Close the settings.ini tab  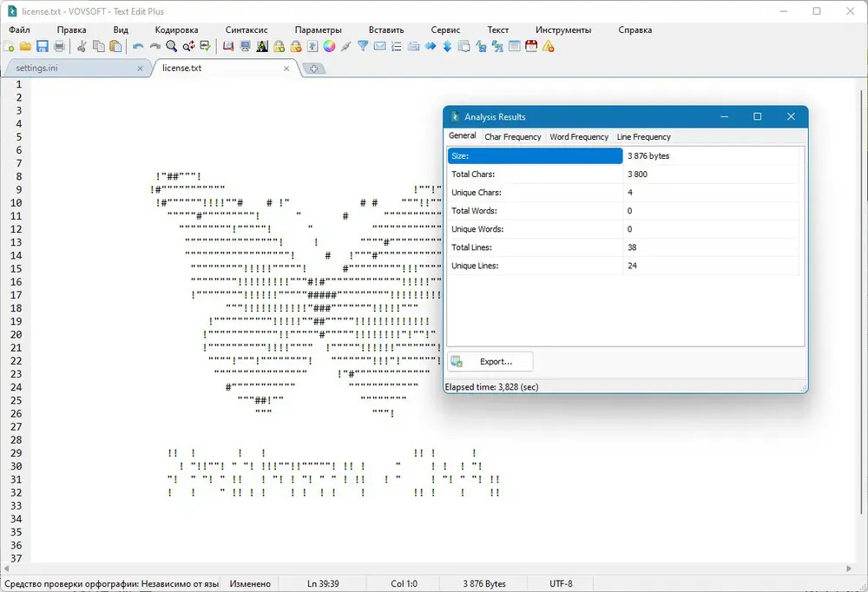coord(140,69)
